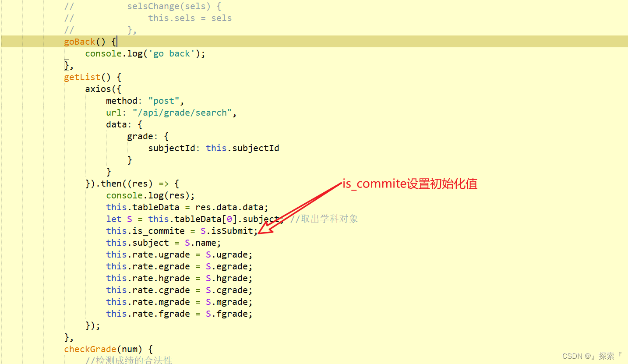Click the console.log(res) line
This screenshot has width=628, height=364.
click(x=150, y=195)
